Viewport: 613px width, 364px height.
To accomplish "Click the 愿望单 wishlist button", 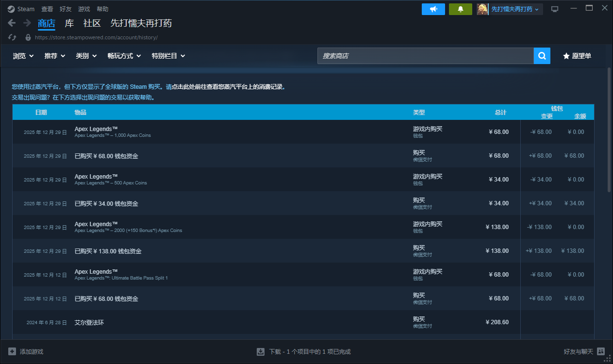I will (x=577, y=56).
